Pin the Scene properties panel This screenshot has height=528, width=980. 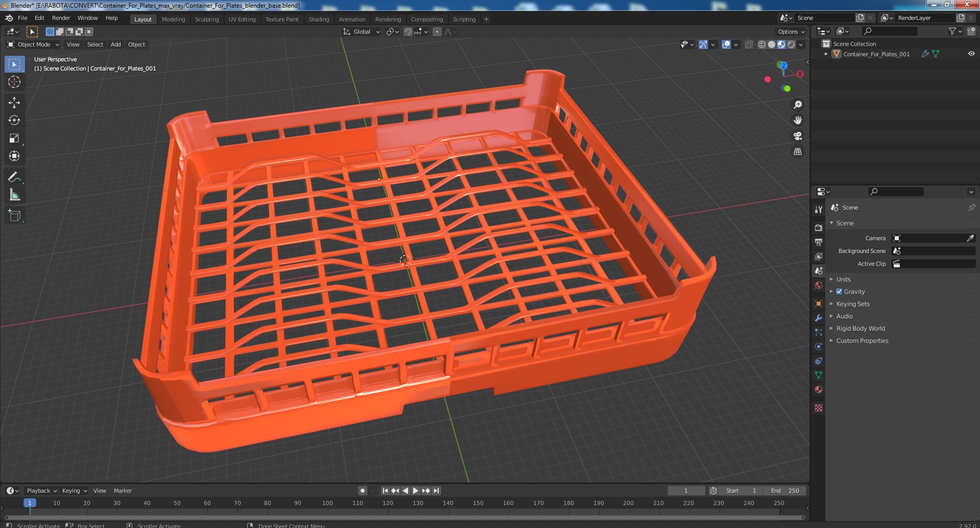(971, 208)
